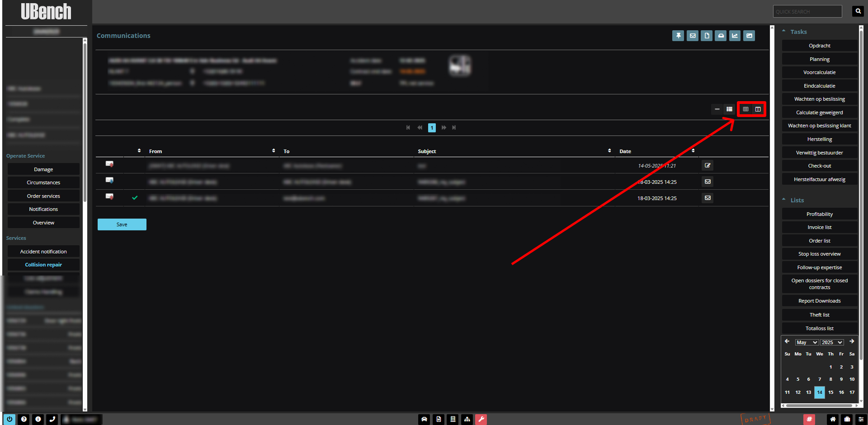Open the month dropdown showing May
The width and height of the screenshot is (868, 425).
pos(807,342)
